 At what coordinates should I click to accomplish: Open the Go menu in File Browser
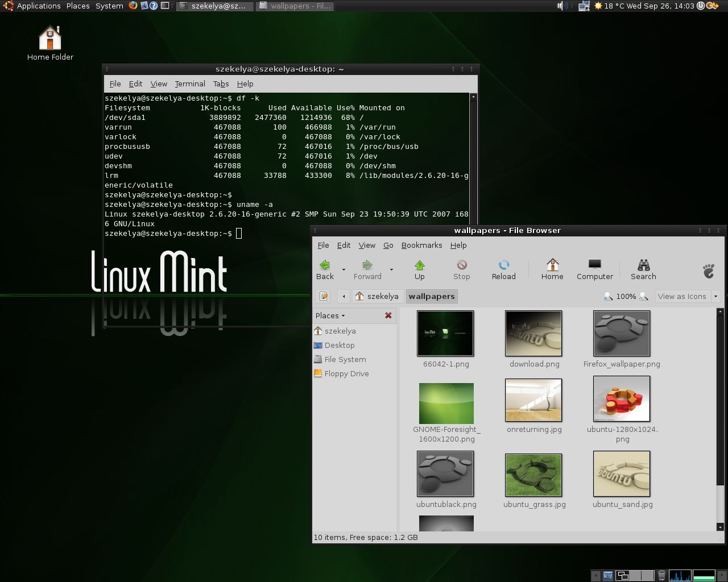388,245
